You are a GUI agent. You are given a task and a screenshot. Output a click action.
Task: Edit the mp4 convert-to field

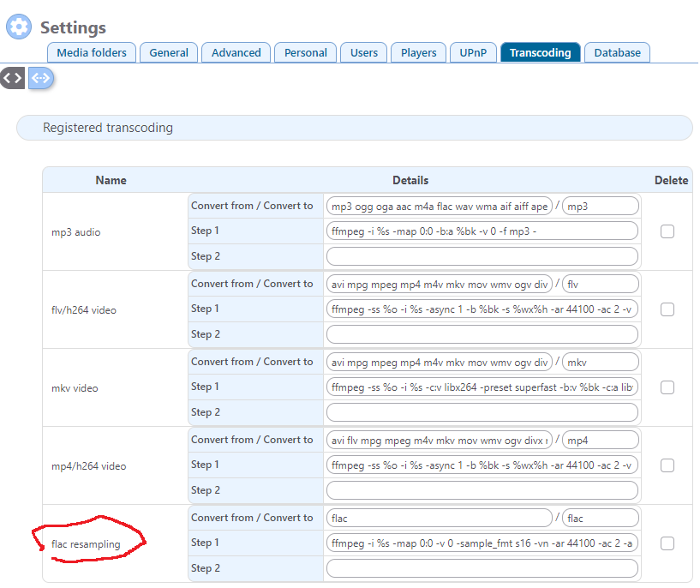(600, 441)
